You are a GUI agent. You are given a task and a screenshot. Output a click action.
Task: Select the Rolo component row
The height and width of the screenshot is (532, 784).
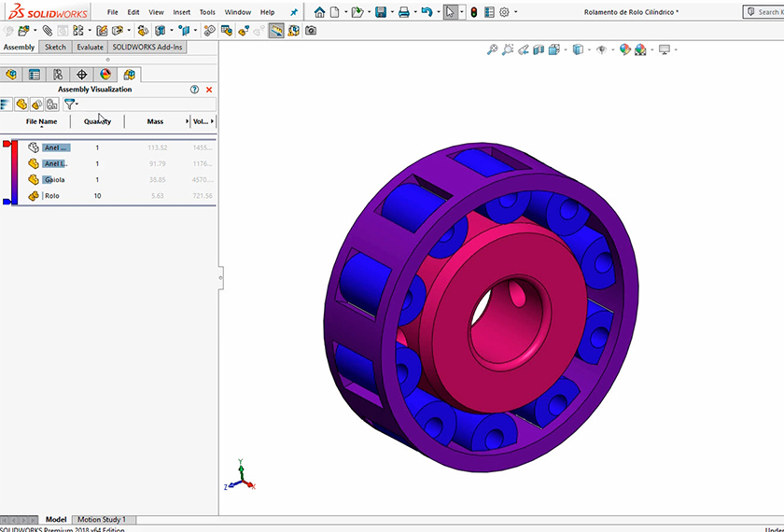(51, 196)
